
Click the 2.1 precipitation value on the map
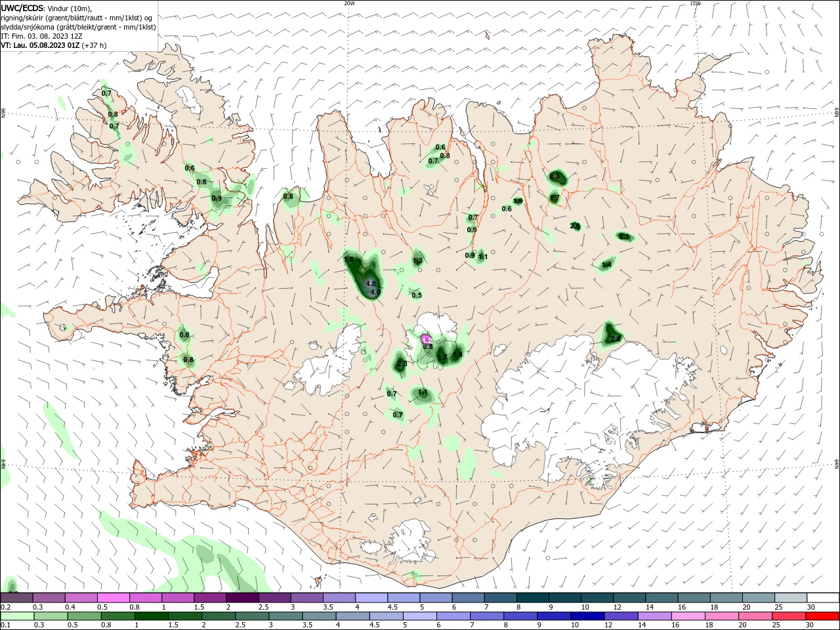[x=624, y=236]
